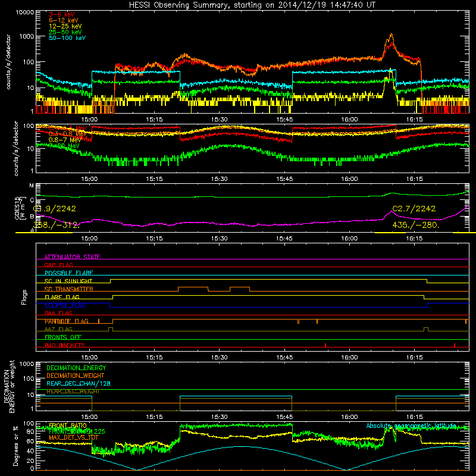Click the DECIMATION_ENERGY legend label
Screen dimensions: 476x476
[76, 368]
